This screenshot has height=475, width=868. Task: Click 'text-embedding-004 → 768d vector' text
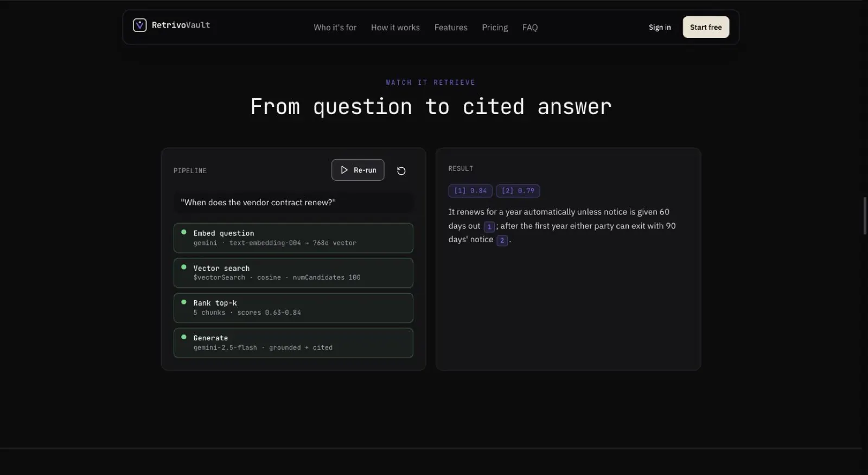point(293,243)
